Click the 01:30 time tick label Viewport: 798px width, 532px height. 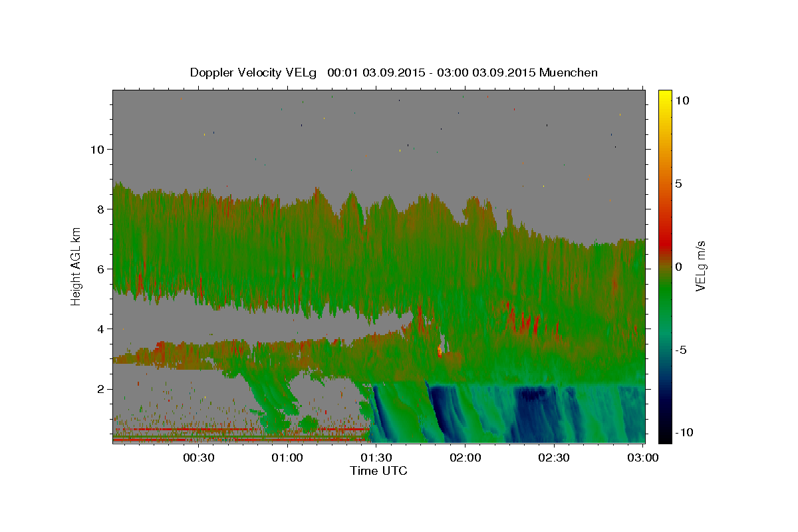point(376,458)
